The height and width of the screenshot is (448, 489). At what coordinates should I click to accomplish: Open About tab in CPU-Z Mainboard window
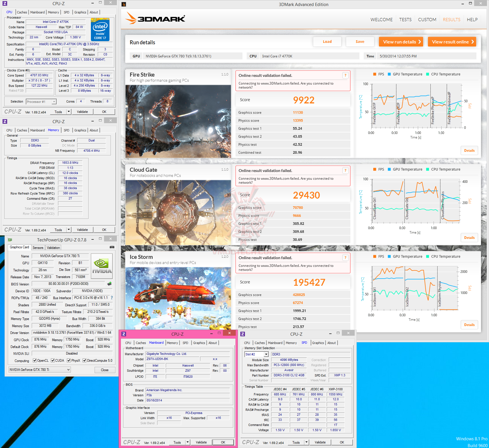(x=213, y=343)
